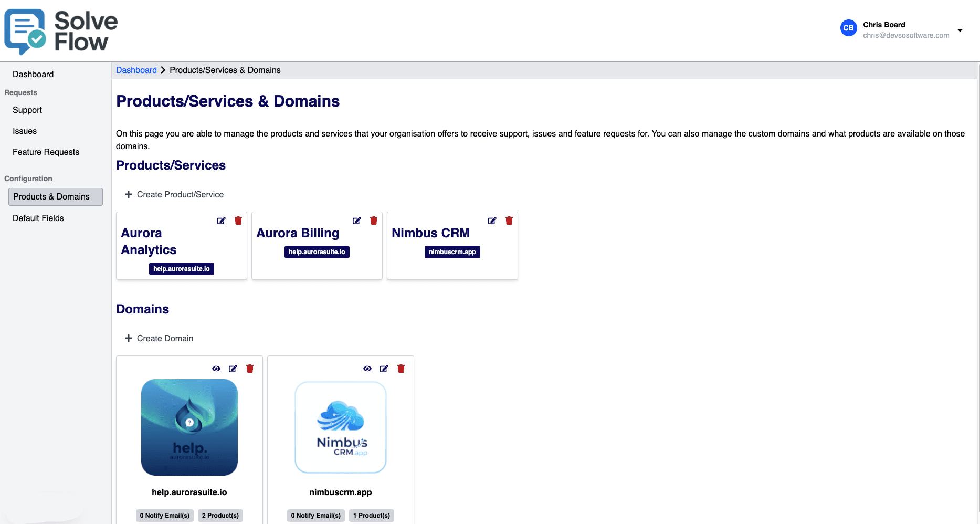Screen dimensions: 980x524
Task: Click Create Product/Service
Action: tap(174, 194)
